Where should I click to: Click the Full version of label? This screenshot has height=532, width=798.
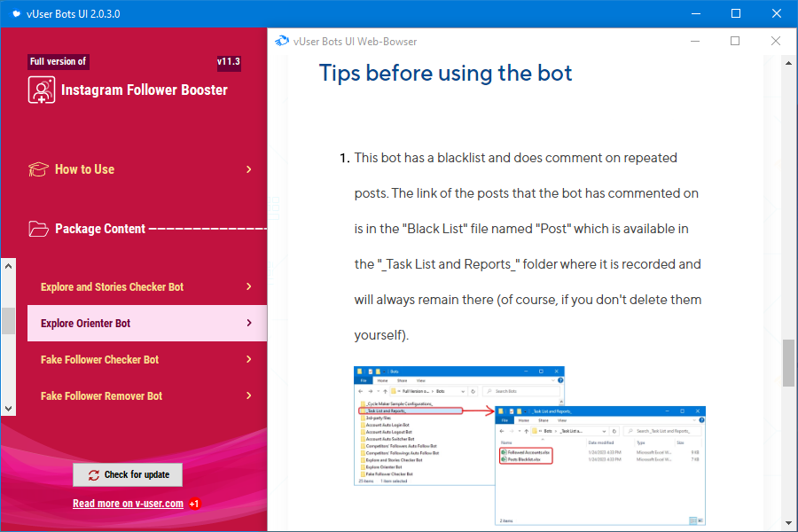coord(58,61)
